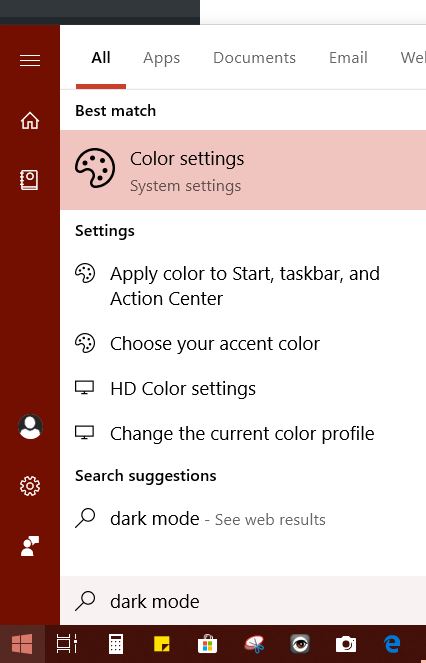Open Task View on the taskbar
This screenshot has height=663, width=426.
(67, 644)
